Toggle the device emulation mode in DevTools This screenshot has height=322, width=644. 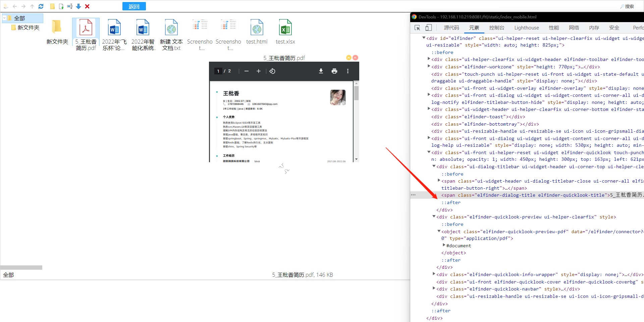(x=428, y=28)
